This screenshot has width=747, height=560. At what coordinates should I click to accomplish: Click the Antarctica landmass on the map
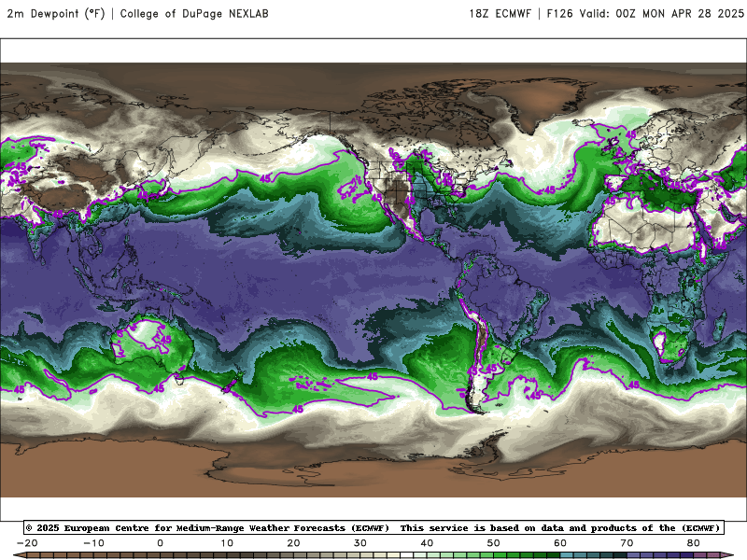372,469
